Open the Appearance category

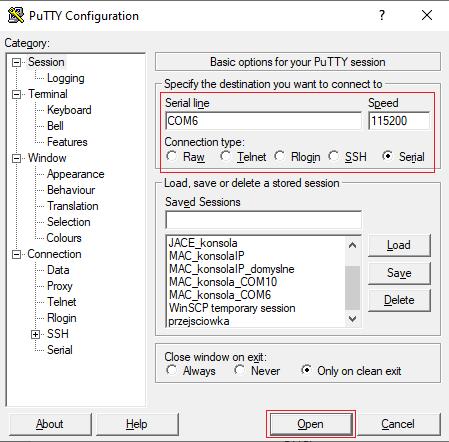click(x=76, y=174)
